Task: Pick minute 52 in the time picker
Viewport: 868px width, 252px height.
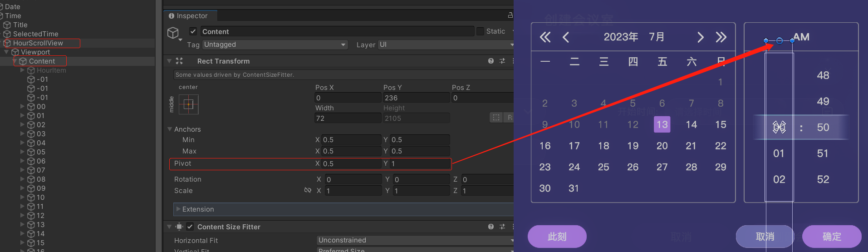Action: click(x=823, y=179)
